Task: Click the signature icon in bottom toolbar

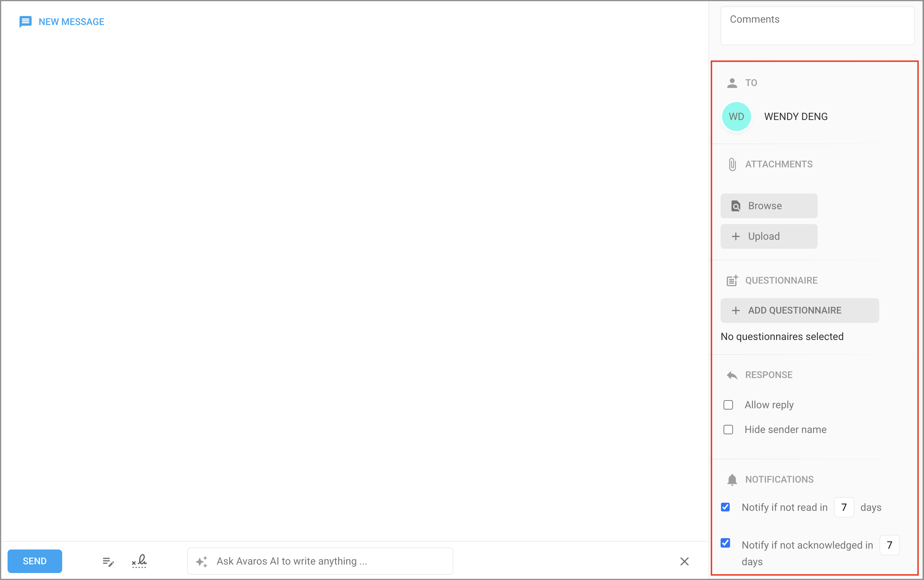Action: point(139,561)
